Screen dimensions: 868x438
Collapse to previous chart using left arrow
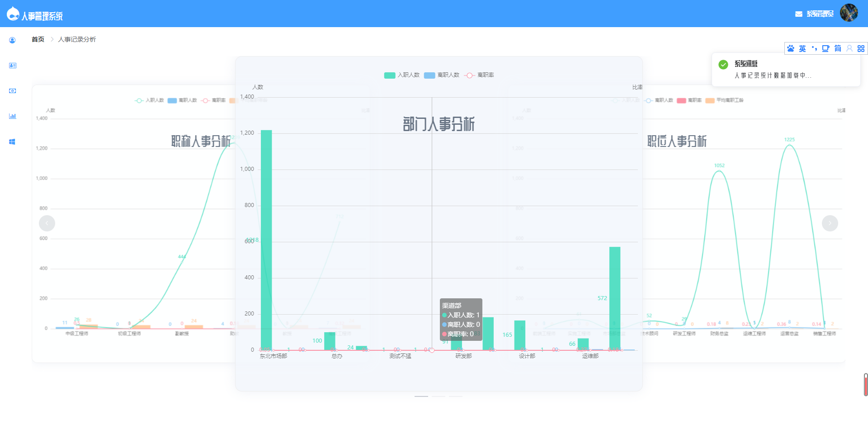[47, 223]
